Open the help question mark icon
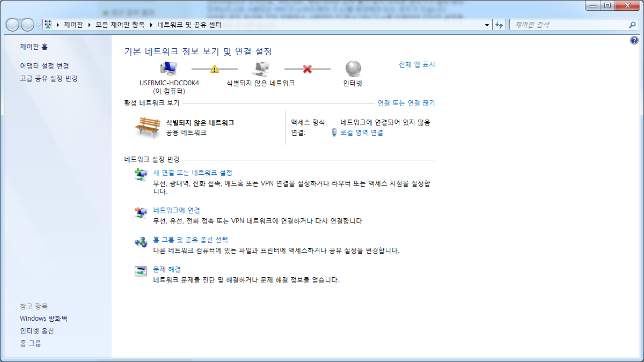 click(x=634, y=40)
